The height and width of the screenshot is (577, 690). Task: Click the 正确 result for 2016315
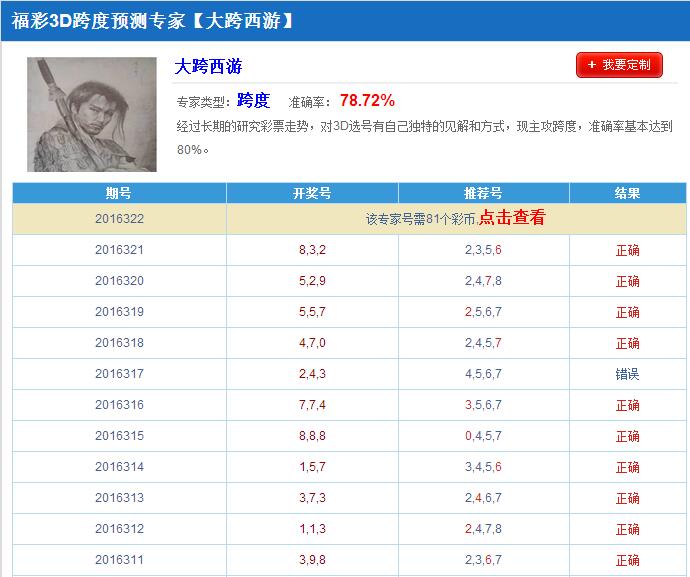(x=628, y=436)
